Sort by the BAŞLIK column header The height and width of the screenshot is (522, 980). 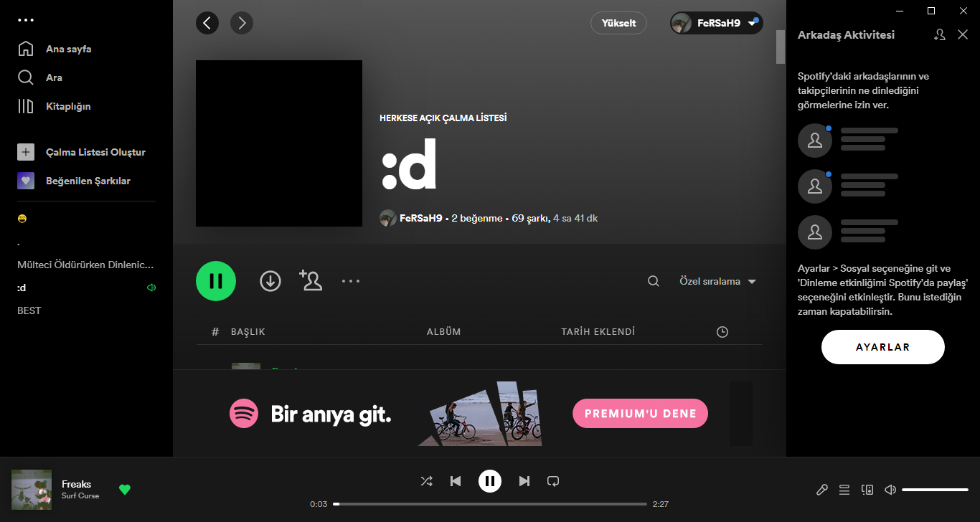tap(248, 332)
